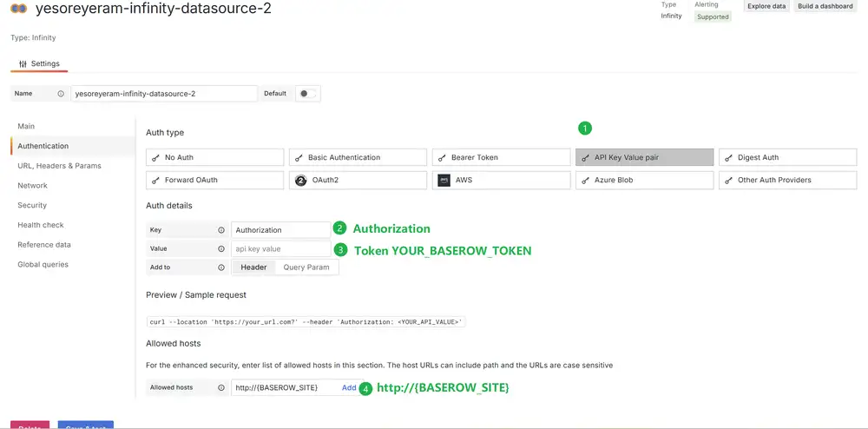868x429 pixels.
Task: Select Basic Authentication auth type
Action: point(358,157)
